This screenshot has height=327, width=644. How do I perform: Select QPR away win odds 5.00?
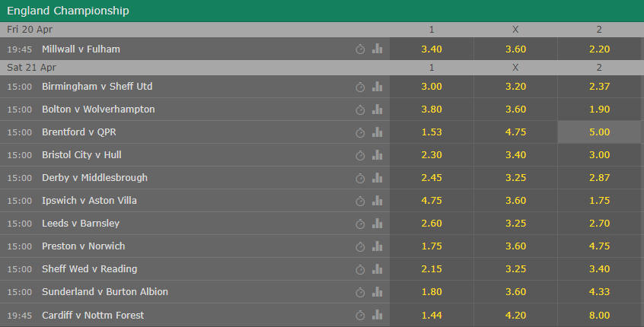tap(599, 132)
